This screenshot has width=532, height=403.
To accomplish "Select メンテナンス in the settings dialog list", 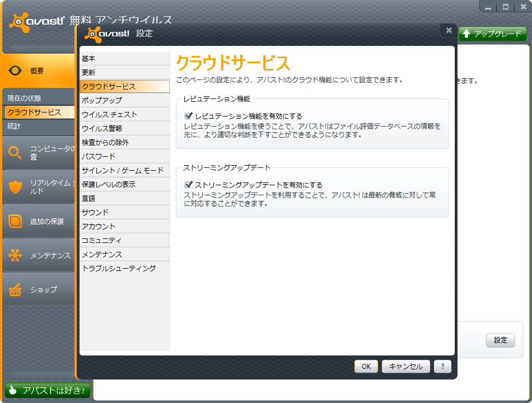I will coord(125,255).
